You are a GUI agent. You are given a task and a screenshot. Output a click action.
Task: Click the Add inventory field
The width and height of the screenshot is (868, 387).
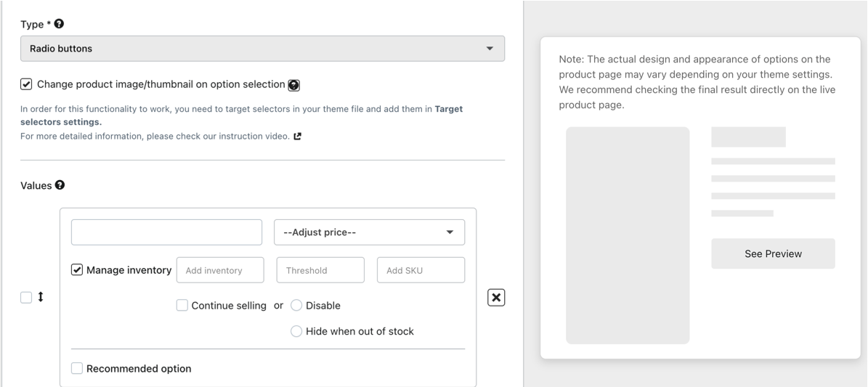(220, 270)
